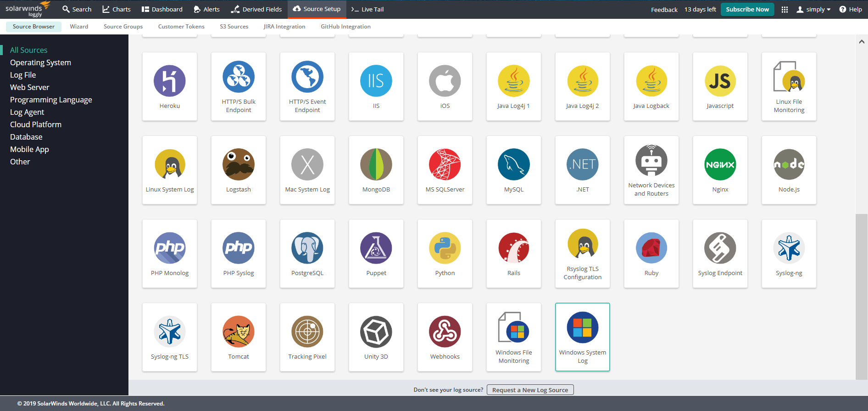Filter sources by Programming Language
Viewport: 868px width, 411px height.
coord(51,100)
